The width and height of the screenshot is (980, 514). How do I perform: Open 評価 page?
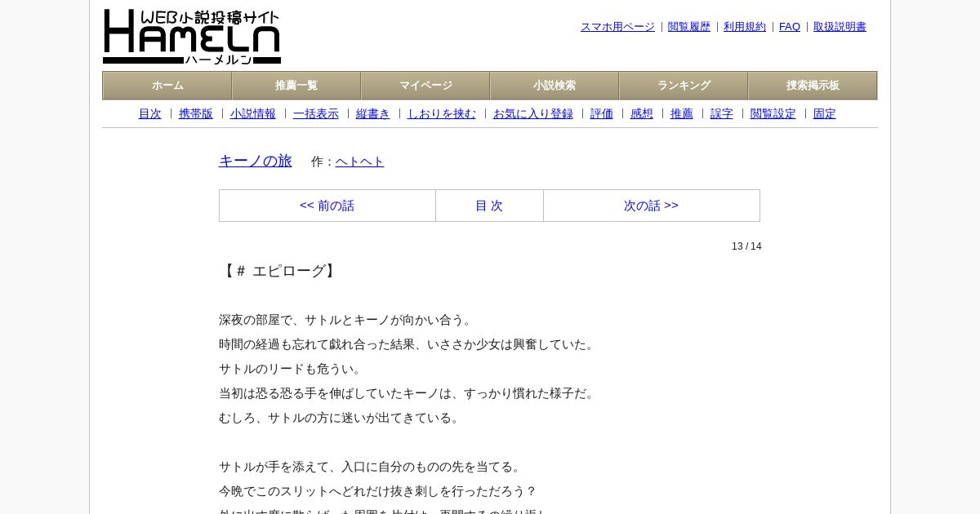click(602, 114)
